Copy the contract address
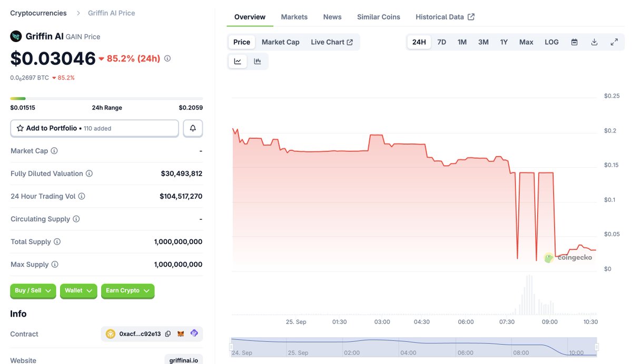Image resolution: width=632 pixels, height=364 pixels. pos(168,333)
